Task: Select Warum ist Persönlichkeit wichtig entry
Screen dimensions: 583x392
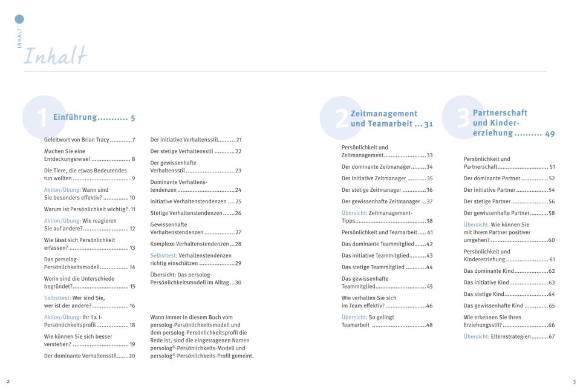Action: 90,209
